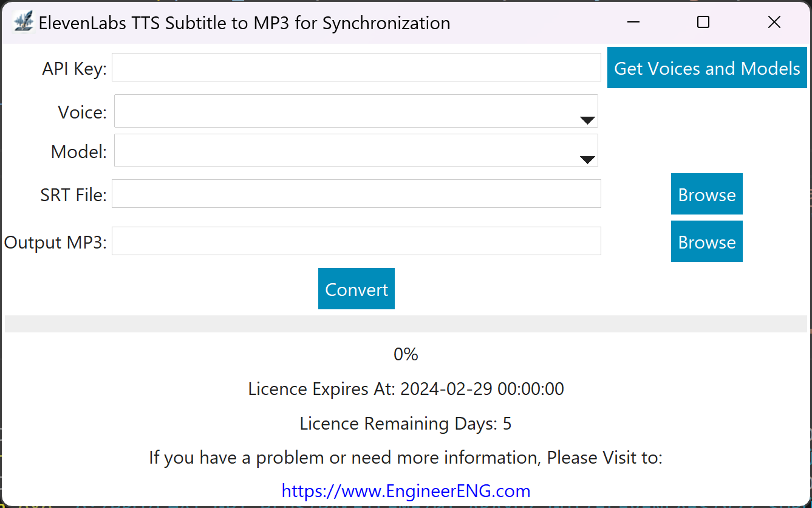Click into the API Key field
This screenshot has width=812, height=508.
357,67
